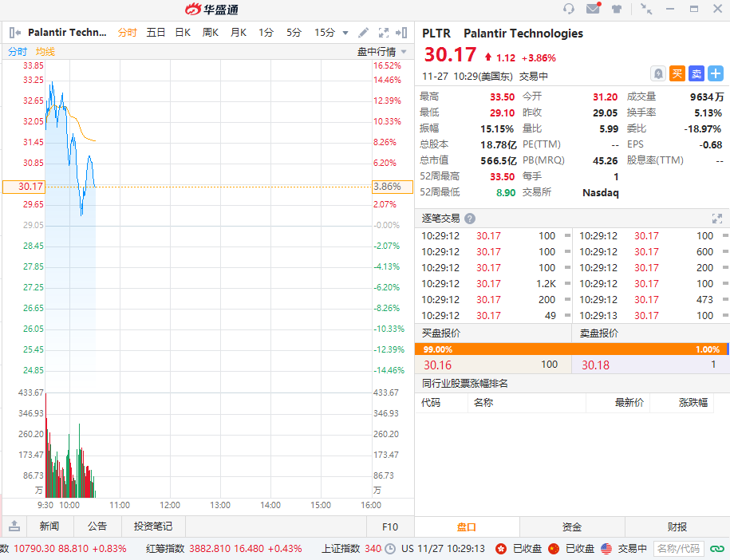
Task: Click the 华盛通 logo
Action: click(212, 10)
